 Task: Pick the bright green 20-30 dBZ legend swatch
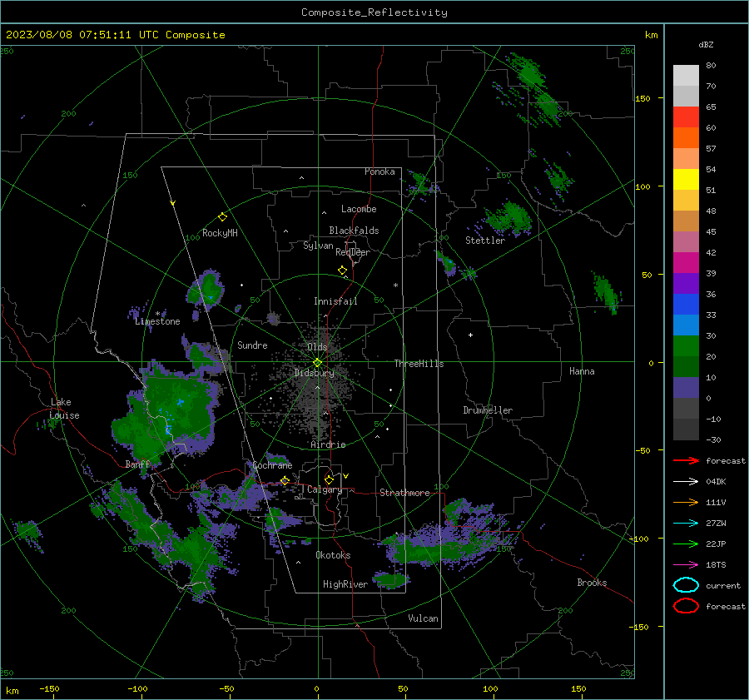(686, 346)
